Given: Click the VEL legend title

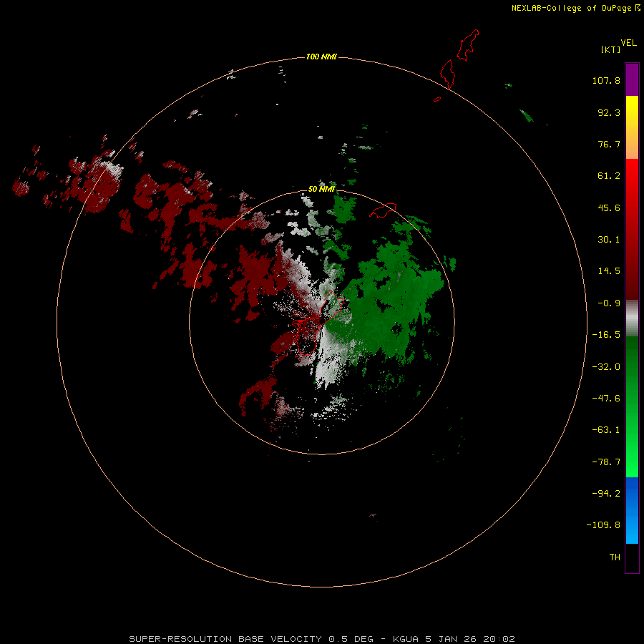Looking at the screenshot, I should pyautogui.click(x=628, y=43).
